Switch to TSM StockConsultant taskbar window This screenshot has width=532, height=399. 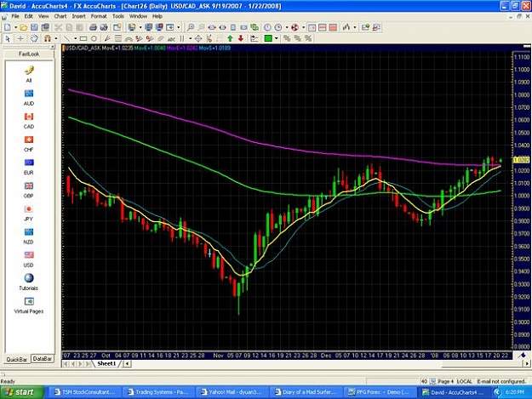84,392
